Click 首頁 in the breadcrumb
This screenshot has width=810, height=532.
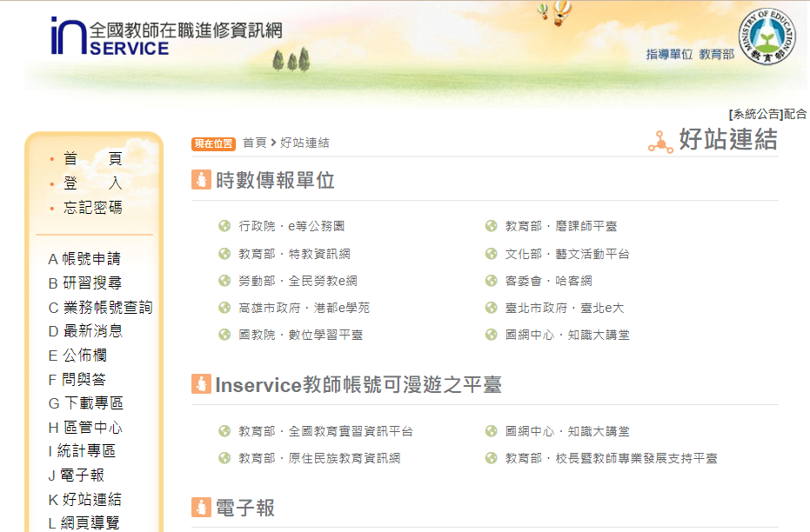coord(255,143)
